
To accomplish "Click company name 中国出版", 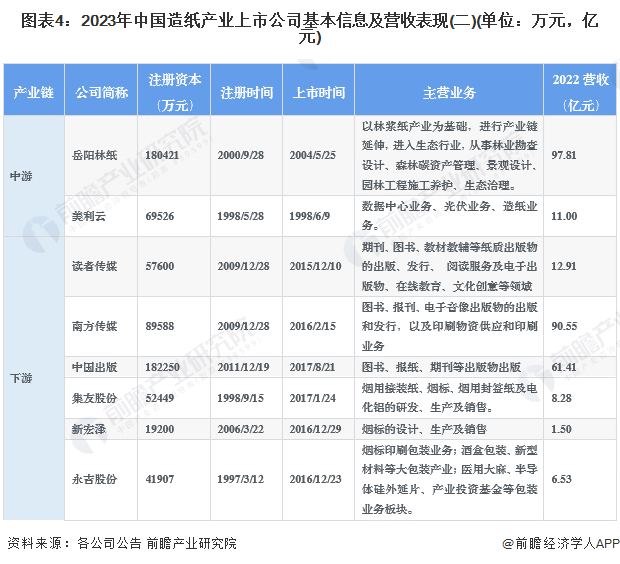I will pyautogui.click(x=95, y=367).
